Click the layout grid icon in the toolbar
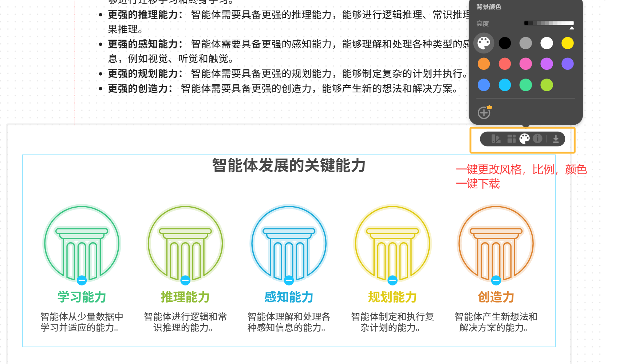 pyautogui.click(x=511, y=139)
